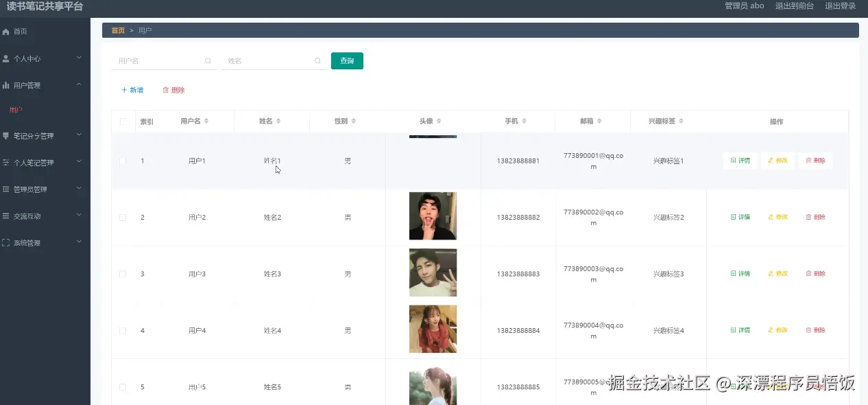
Task: Click the bar chart icon beside 用户管理
Action: click(6, 85)
